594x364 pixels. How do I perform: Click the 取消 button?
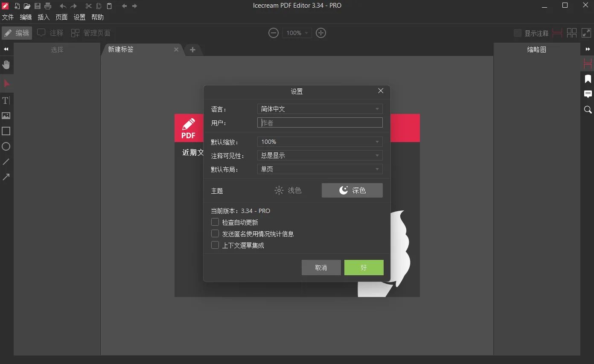[x=321, y=268]
